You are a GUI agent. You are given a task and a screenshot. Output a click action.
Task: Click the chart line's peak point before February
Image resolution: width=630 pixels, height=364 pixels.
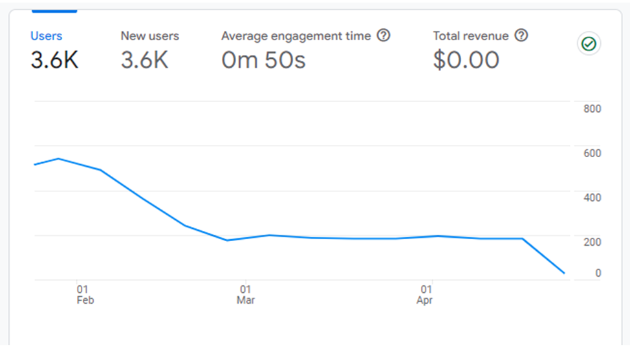coord(59,158)
